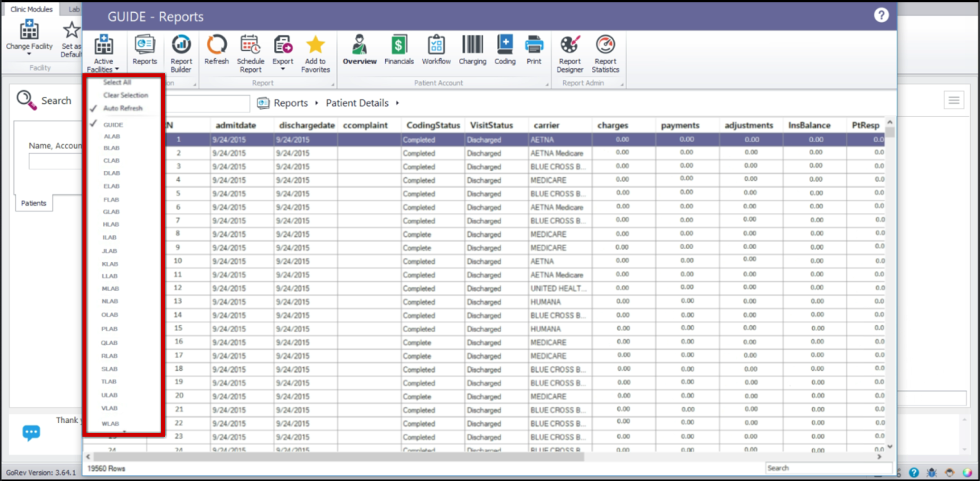Check the BLAB facility
Viewport: 980px width, 481px height.
click(x=112, y=148)
